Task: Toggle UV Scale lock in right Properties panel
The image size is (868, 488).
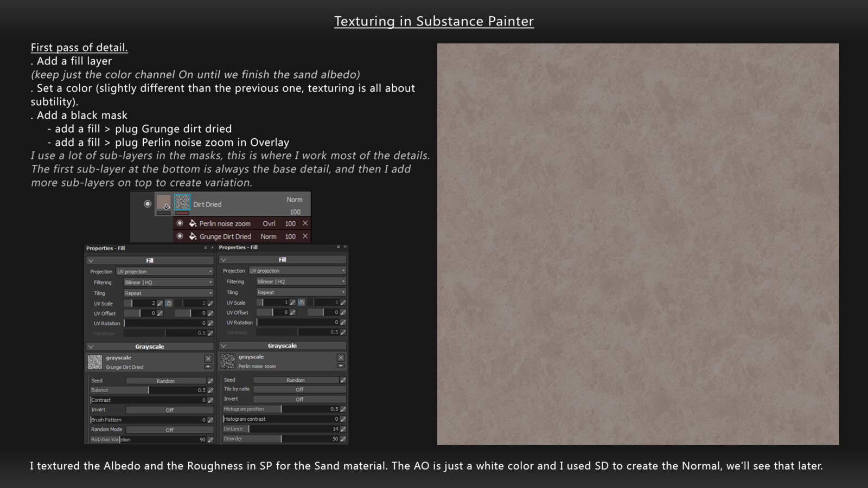Action: [302, 302]
